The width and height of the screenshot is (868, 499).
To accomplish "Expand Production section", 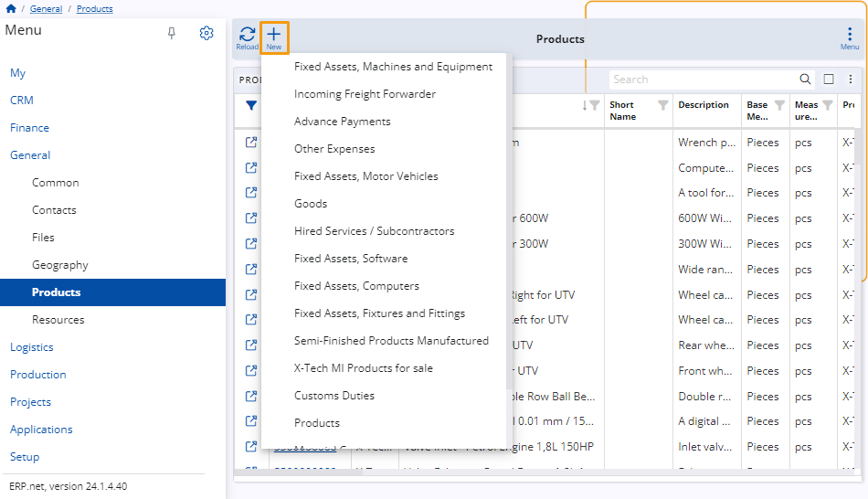I will click(37, 375).
